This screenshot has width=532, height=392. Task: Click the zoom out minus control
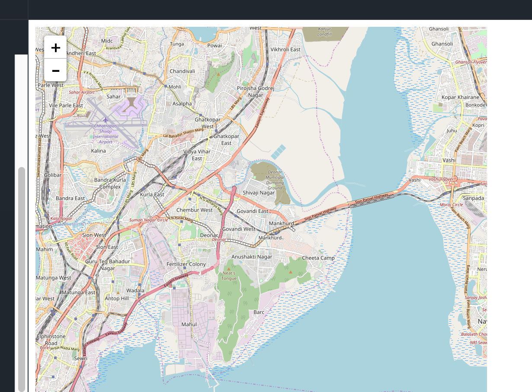(x=55, y=70)
